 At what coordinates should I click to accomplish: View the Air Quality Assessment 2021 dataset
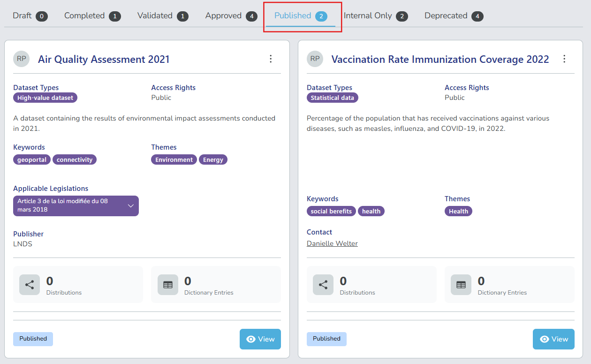(x=260, y=339)
